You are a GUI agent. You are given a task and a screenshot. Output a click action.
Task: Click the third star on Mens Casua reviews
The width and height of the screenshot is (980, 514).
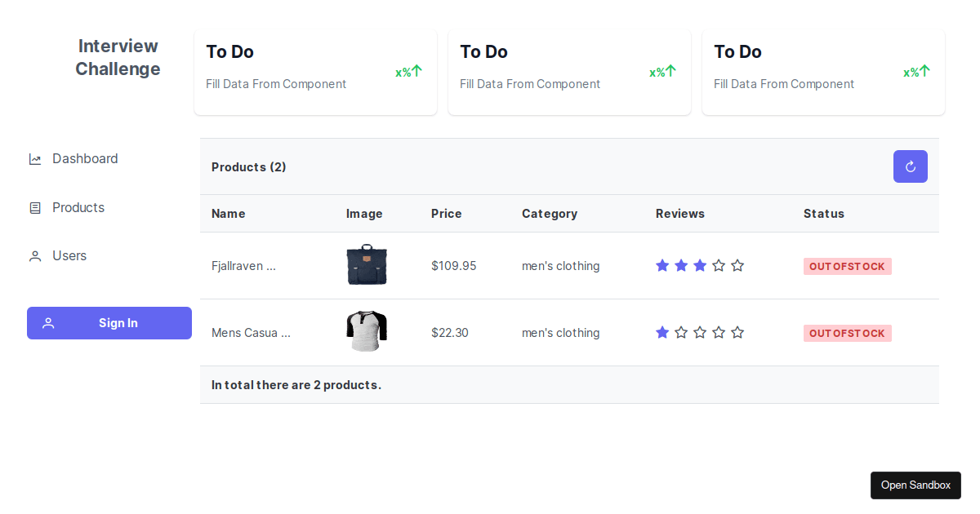[700, 332]
